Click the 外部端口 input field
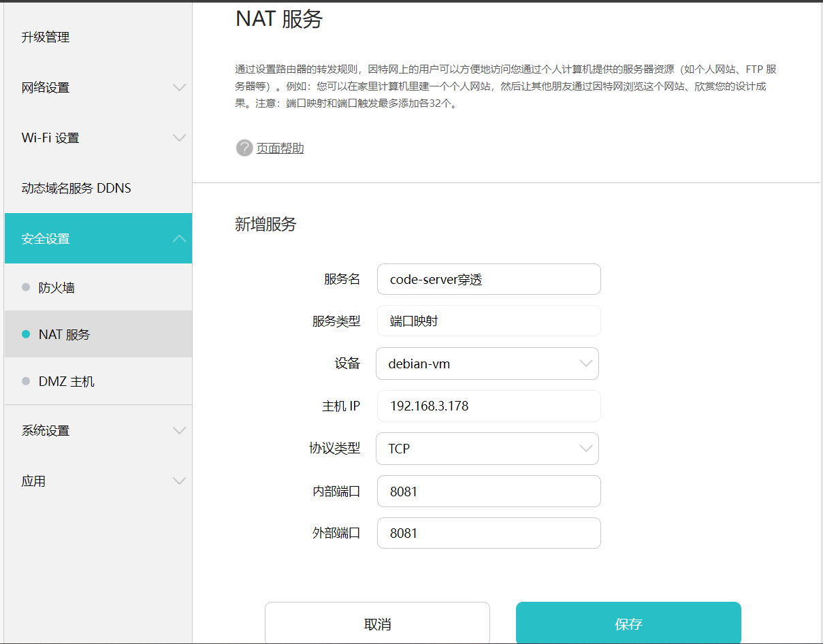 (489, 533)
